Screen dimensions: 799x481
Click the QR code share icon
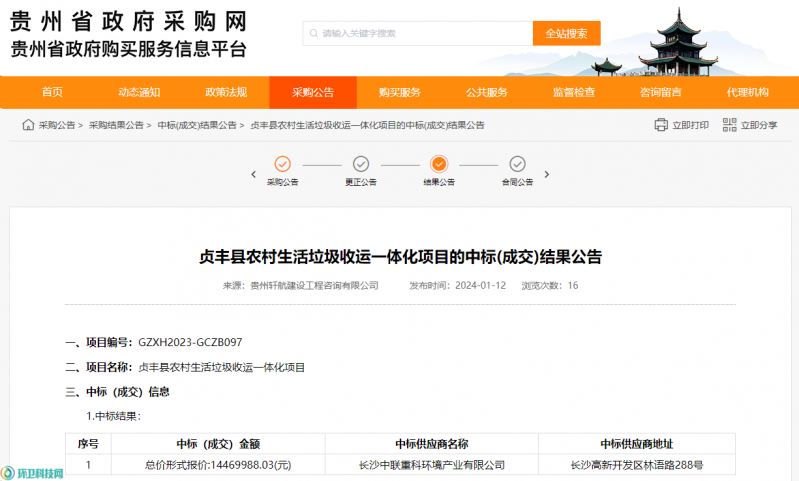730,125
